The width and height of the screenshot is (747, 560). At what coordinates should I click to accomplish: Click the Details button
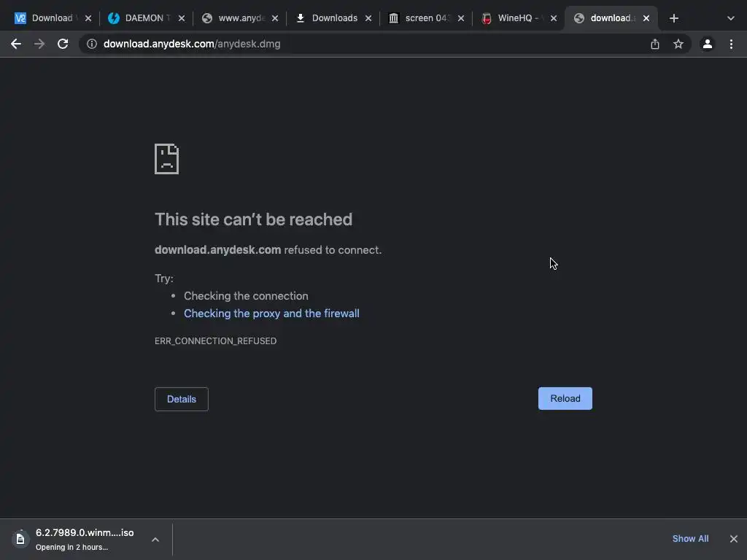[182, 399]
